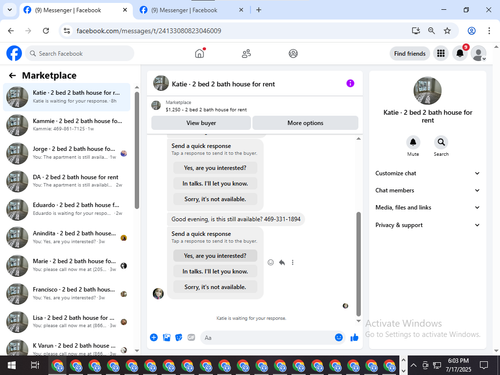Click the browser address bar URL
This screenshot has height=375, width=500.
tap(149, 31)
